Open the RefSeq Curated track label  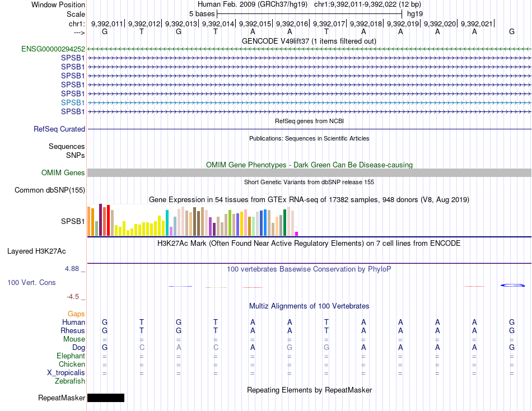pyautogui.click(x=59, y=129)
